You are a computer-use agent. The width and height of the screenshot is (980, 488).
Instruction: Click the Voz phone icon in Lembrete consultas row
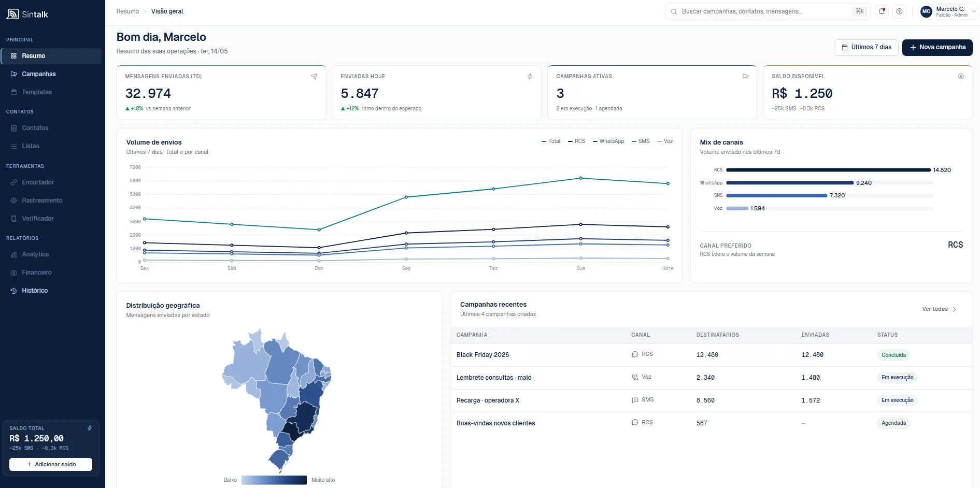[x=635, y=377]
